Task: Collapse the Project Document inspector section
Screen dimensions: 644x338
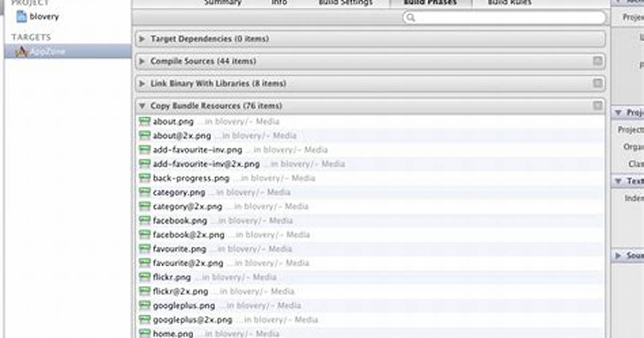Action: click(618, 112)
